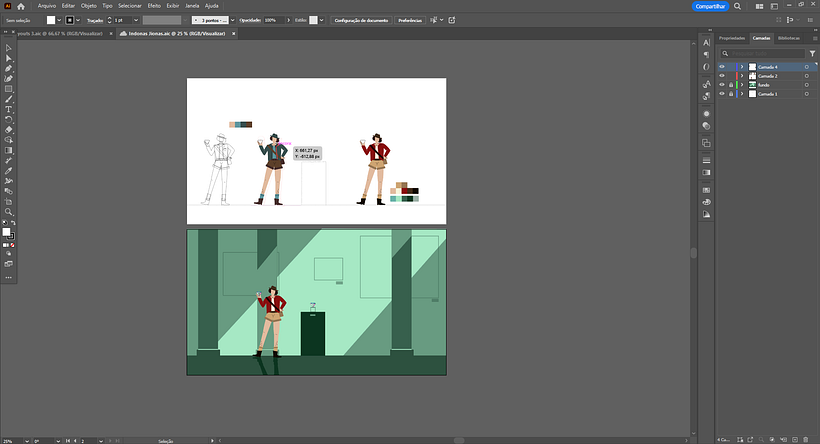Viewport: 820px width, 444px height.
Task: Click the Compartilhar button
Action: [709, 6]
